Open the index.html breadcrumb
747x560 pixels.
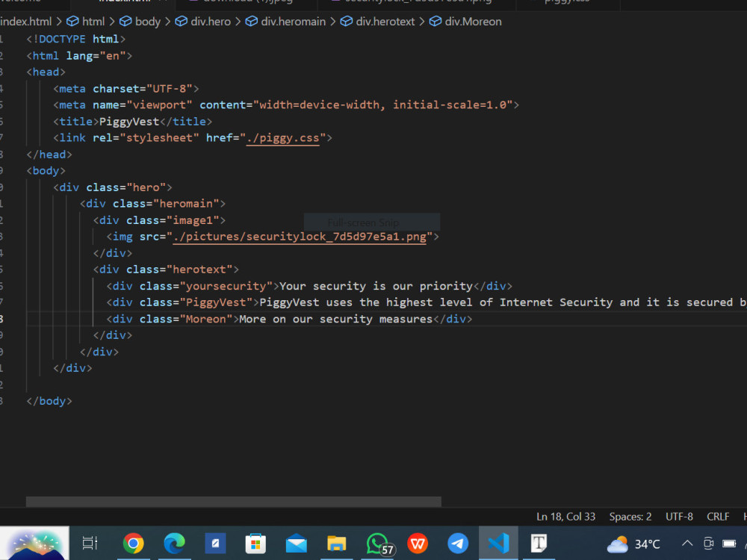point(25,22)
